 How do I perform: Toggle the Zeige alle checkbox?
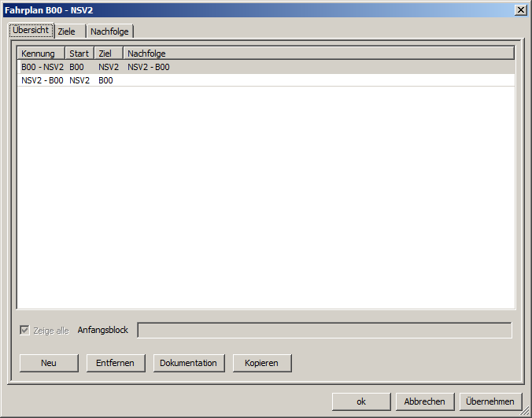[24, 330]
